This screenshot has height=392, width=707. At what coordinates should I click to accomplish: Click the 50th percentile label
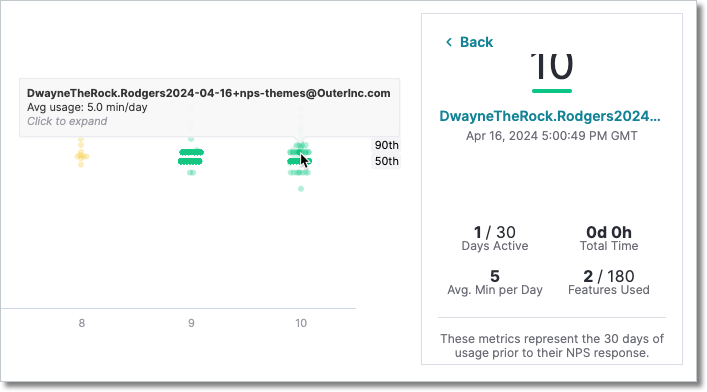point(386,161)
